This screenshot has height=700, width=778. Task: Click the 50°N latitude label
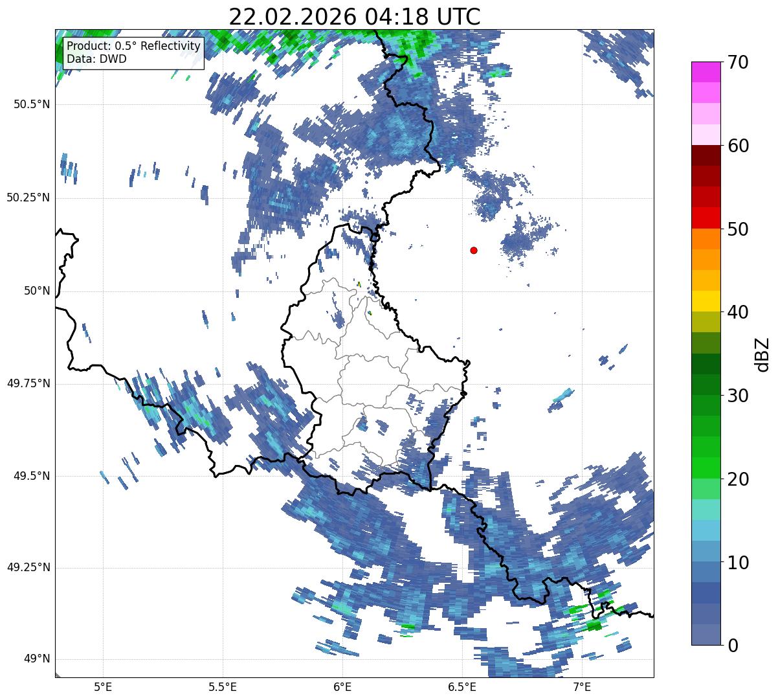click(36, 291)
